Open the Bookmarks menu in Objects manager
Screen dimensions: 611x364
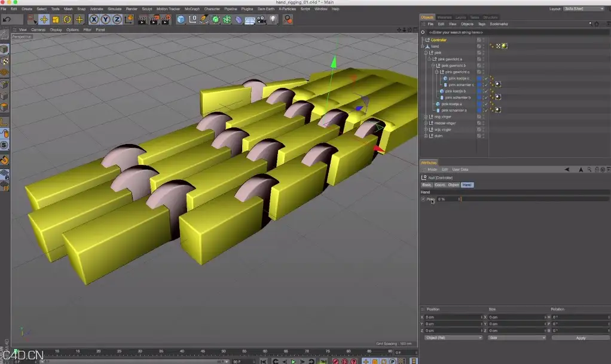point(499,24)
